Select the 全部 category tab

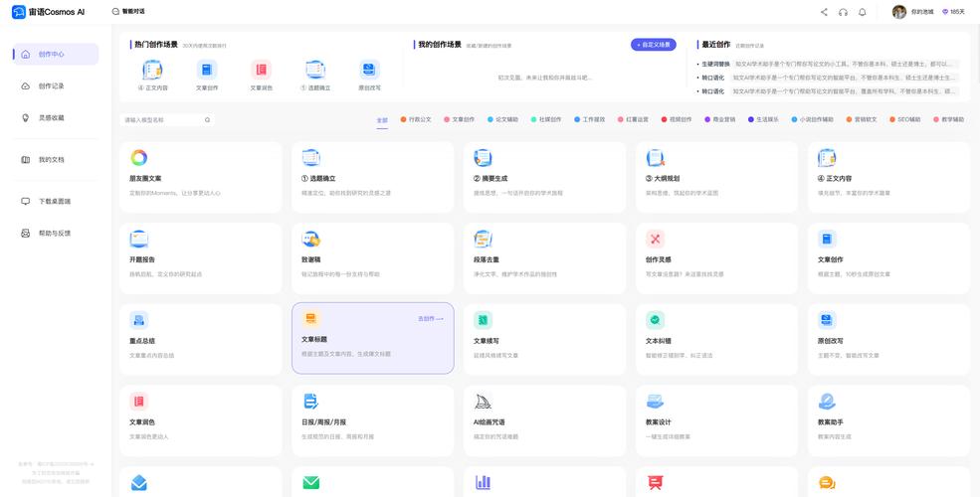click(382, 120)
